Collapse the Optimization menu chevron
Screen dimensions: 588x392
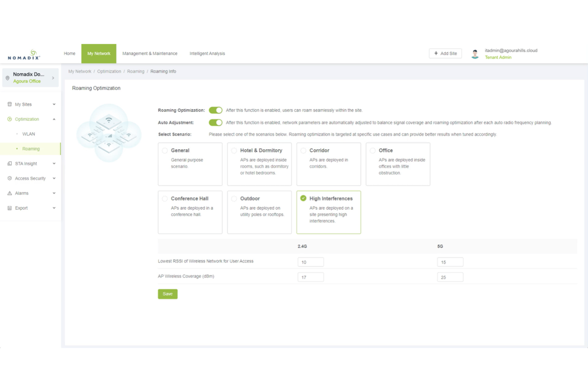[54, 119]
